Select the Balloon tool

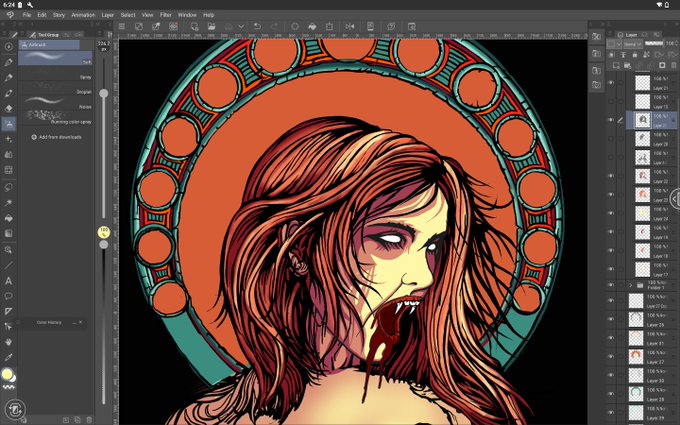[x=8, y=296]
